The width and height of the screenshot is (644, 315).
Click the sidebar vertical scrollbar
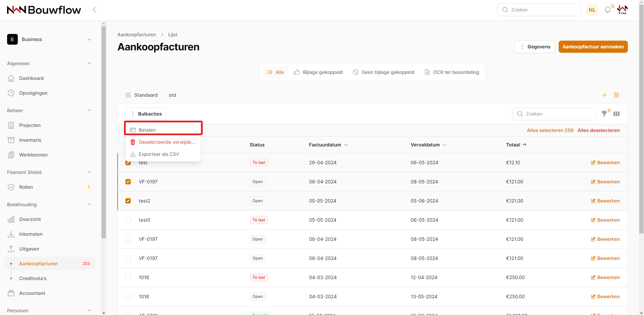click(104, 134)
